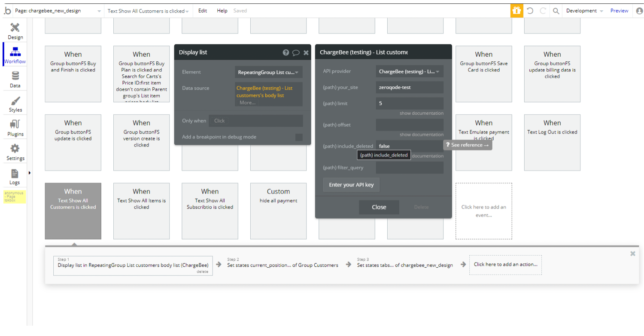Image resolution: width=644 pixels, height=336 pixels.
Task: Select event Group buttonFS Save Card is clicked
Action: (x=484, y=74)
